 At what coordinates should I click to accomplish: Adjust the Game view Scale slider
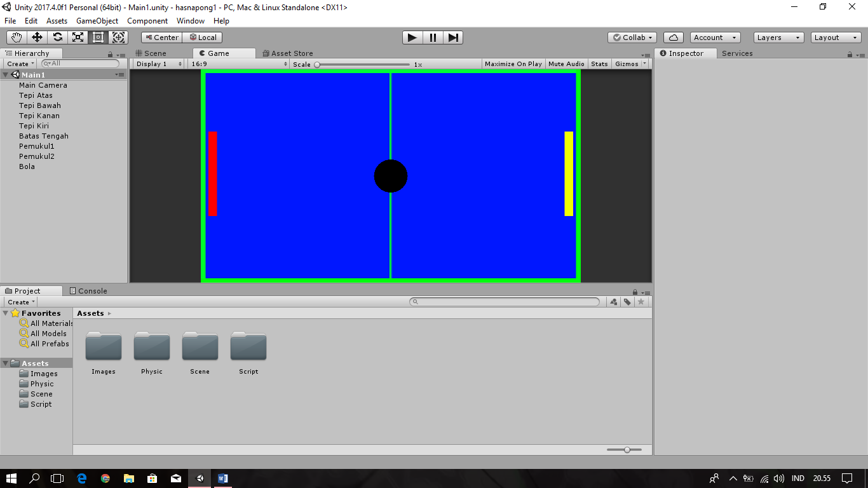[x=362, y=64]
